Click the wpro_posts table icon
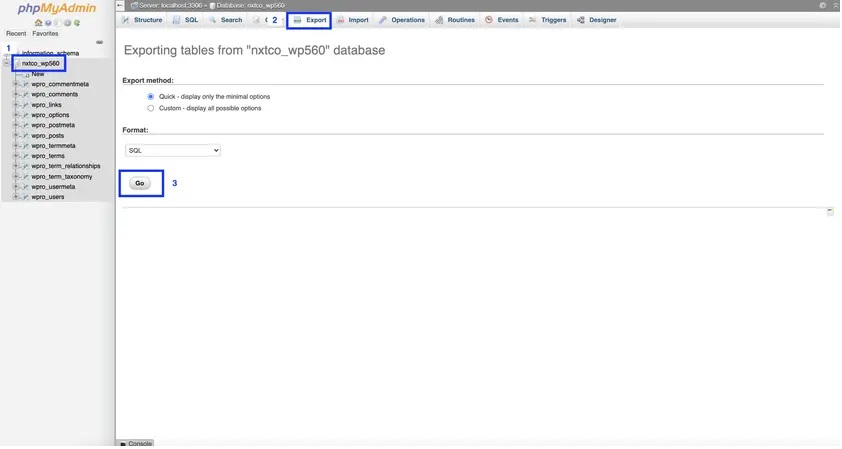This screenshot has width=842, height=449. point(25,135)
